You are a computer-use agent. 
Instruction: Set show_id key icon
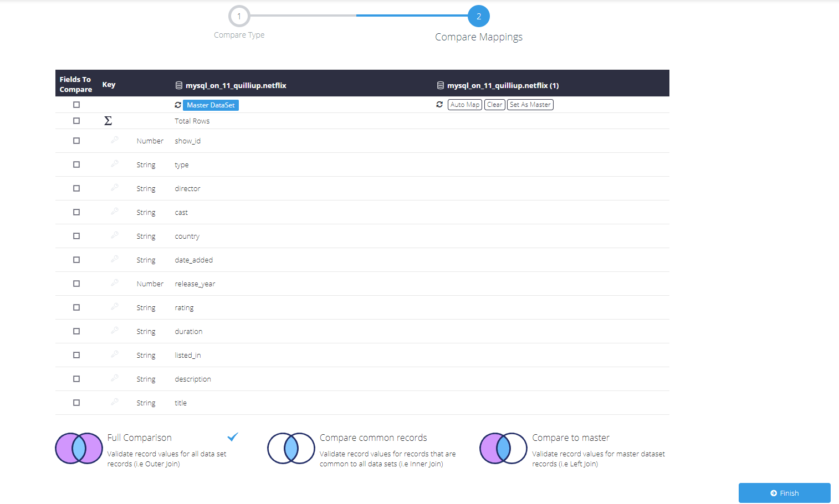tap(115, 140)
